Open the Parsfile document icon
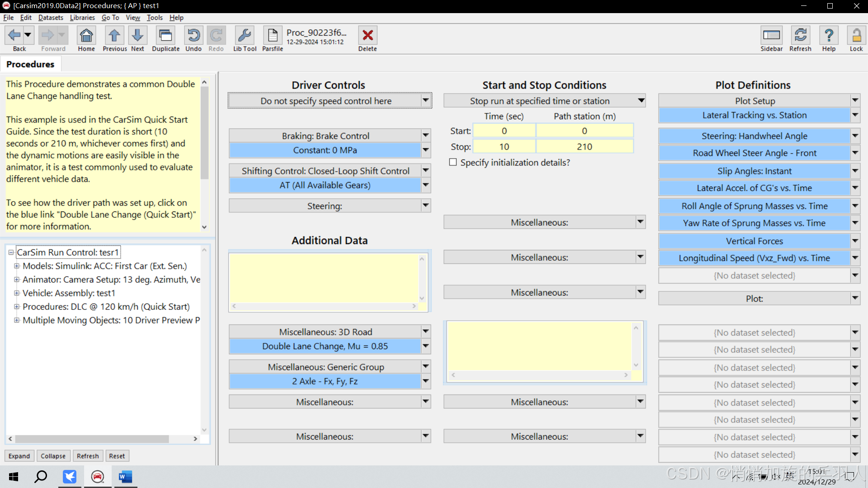 273,36
